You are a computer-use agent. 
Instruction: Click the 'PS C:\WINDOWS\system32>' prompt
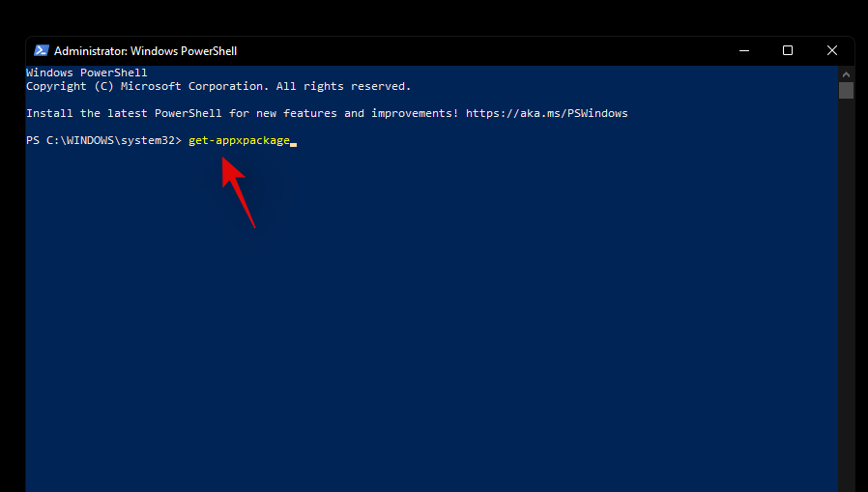tap(103, 141)
